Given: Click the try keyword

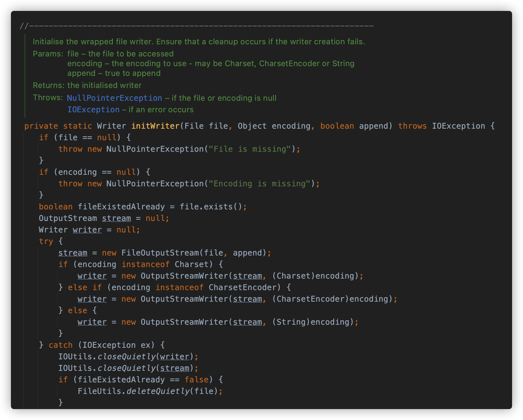Looking at the screenshot, I should coord(46,241).
